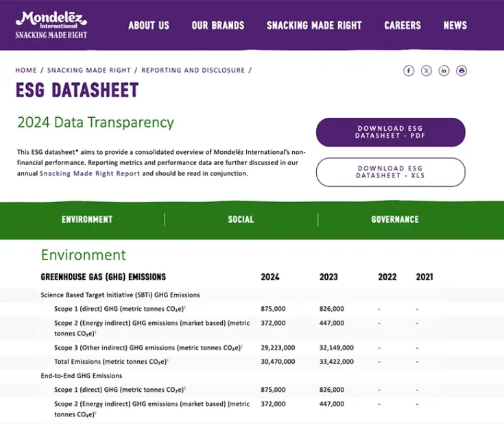
Task: Open Reporting and Disclosure breadcrumb link
Action: (193, 71)
